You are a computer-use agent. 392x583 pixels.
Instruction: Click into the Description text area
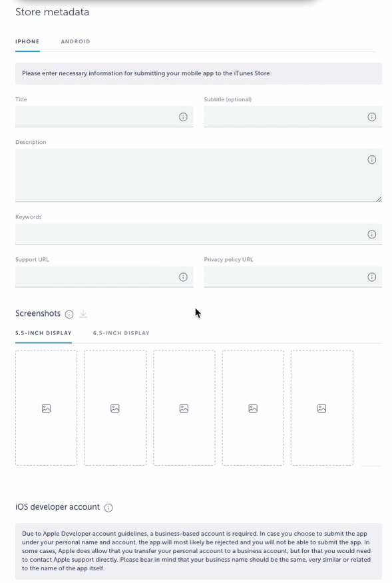click(198, 175)
